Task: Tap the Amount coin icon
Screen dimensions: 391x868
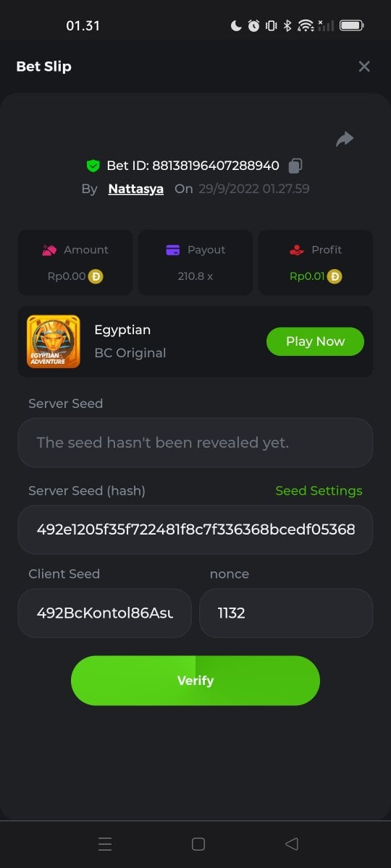Action: point(96,276)
